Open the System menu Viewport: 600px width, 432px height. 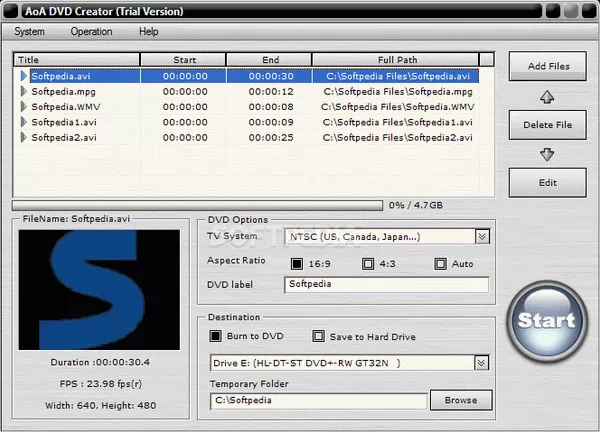[29, 31]
